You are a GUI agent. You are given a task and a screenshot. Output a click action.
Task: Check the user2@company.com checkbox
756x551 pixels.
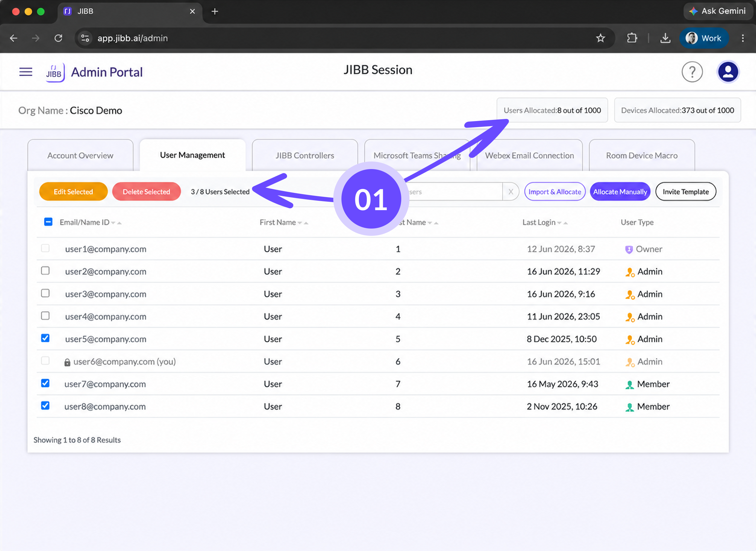pyautogui.click(x=45, y=271)
